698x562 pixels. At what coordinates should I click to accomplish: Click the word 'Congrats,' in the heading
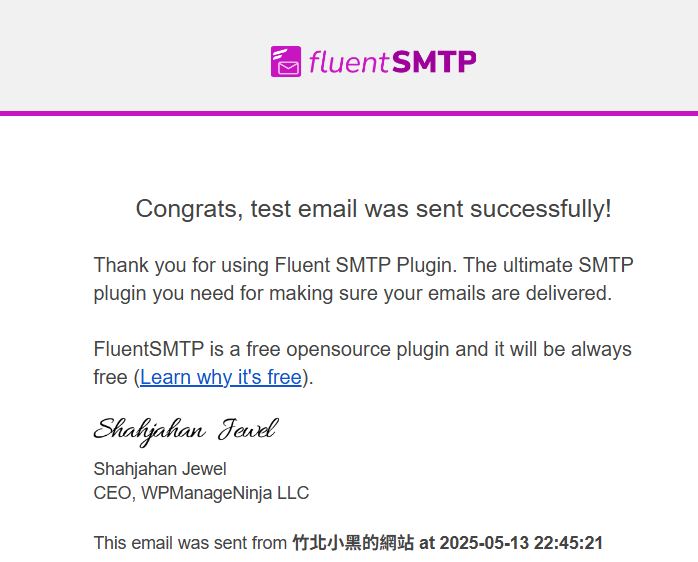pos(190,209)
